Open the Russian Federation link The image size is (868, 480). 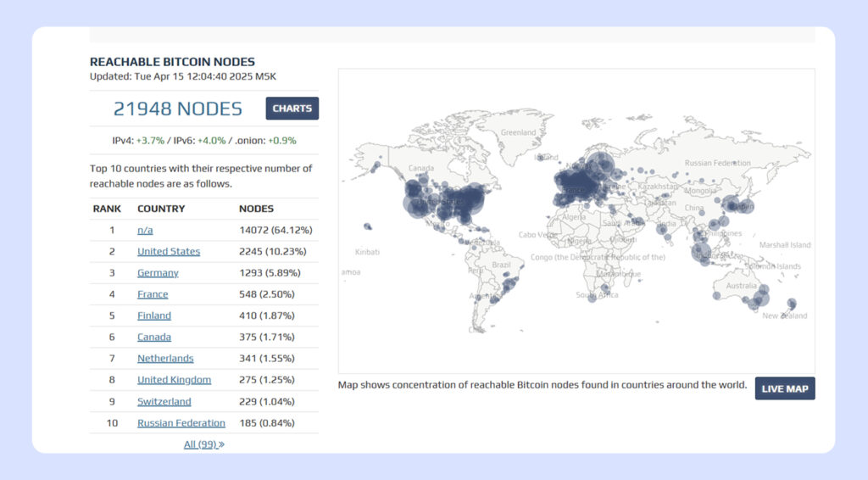181,423
